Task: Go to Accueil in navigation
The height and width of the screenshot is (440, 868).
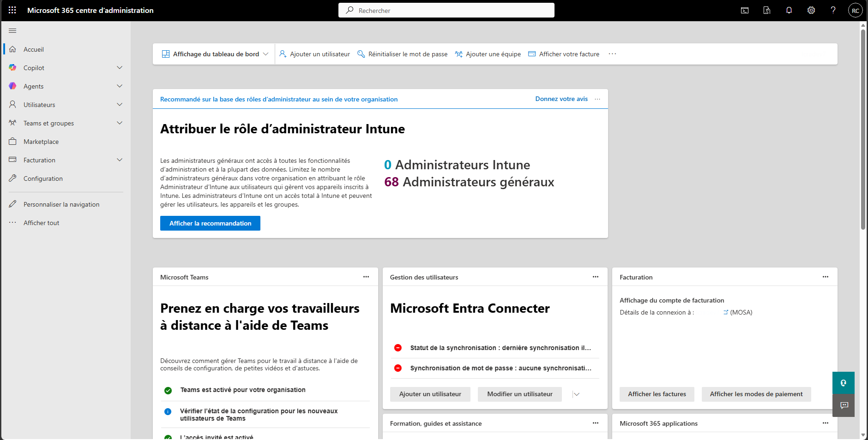Action: click(x=66, y=49)
